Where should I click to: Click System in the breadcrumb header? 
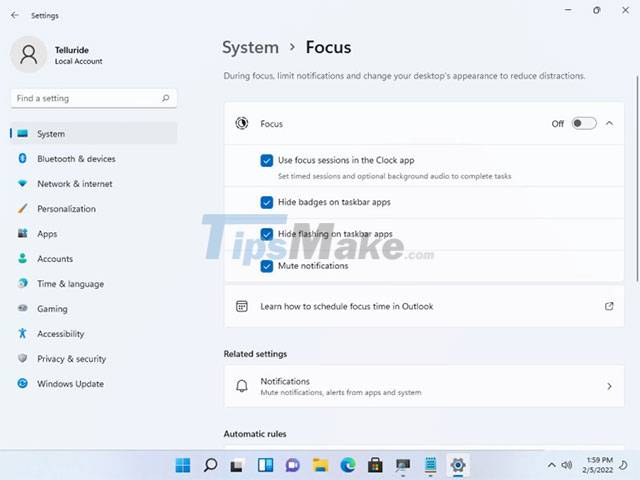tap(250, 47)
